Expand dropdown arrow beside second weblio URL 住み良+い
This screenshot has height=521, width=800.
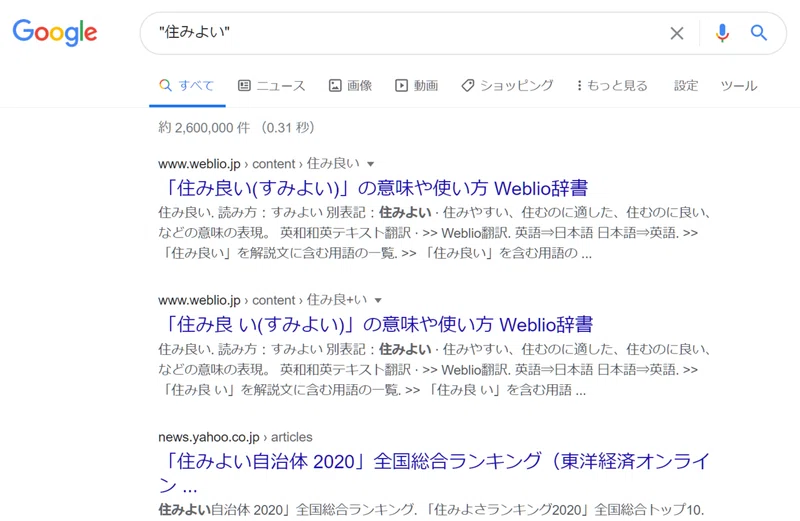pos(378,300)
